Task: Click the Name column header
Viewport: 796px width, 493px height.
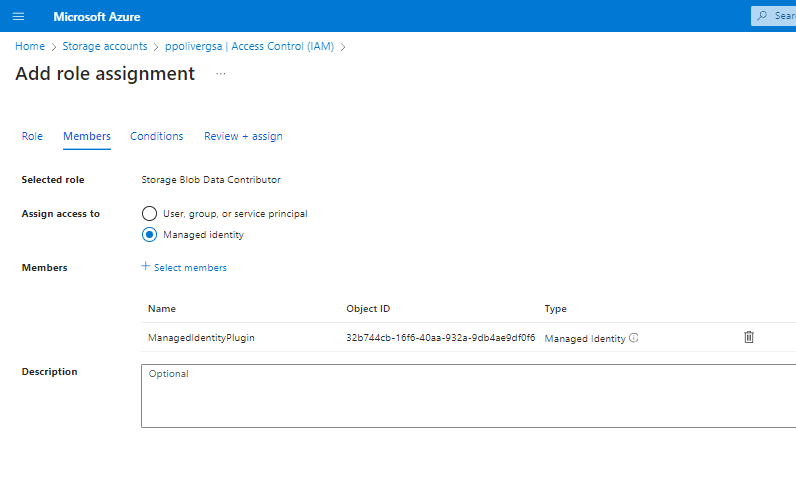Action: 162,309
